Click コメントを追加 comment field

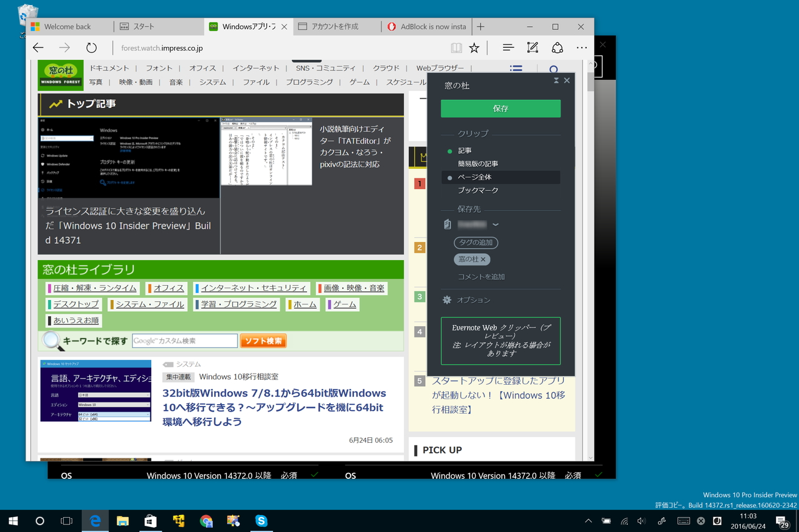coord(481,277)
